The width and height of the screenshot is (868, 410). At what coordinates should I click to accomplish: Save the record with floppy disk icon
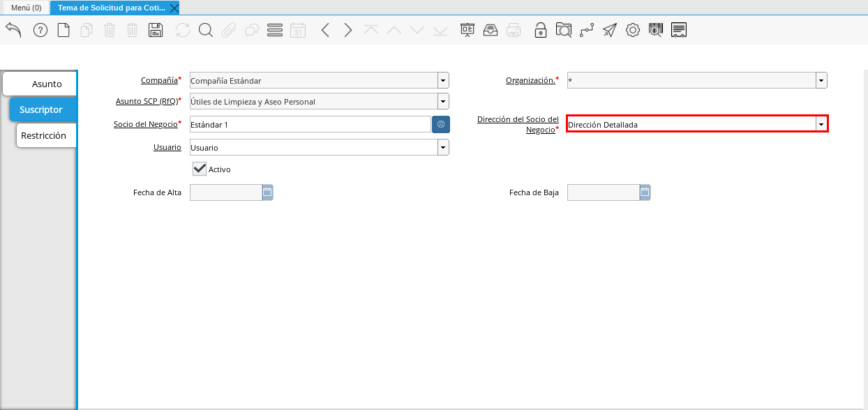click(156, 30)
